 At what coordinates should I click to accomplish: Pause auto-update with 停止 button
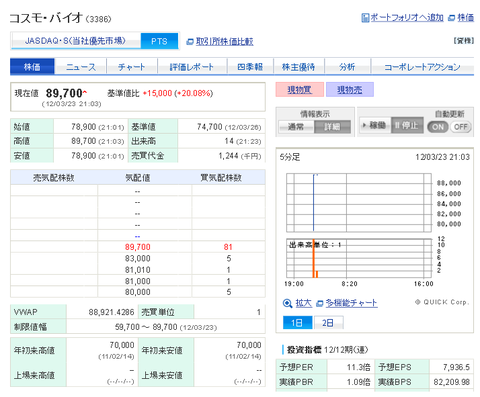pos(407,126)
